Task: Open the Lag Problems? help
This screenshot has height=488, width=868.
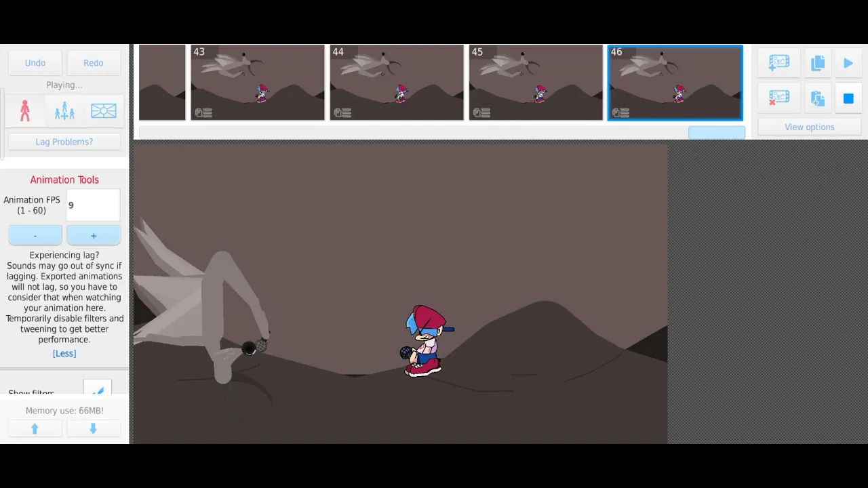Action: click(64, 142)
